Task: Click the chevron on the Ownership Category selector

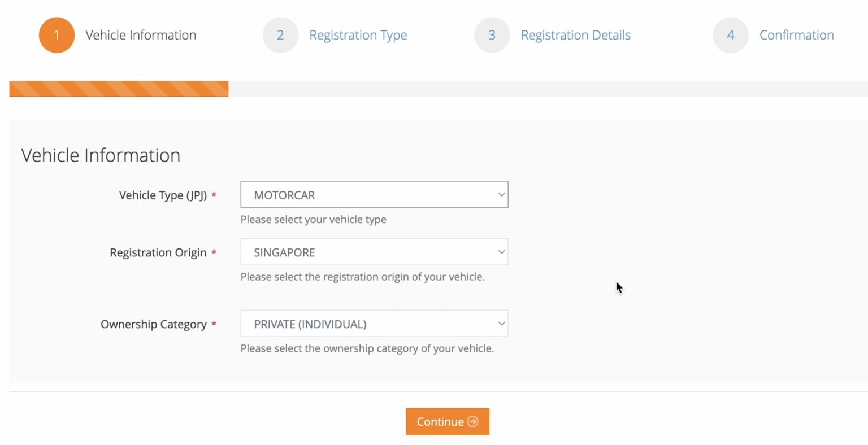Action: [501, 323]
